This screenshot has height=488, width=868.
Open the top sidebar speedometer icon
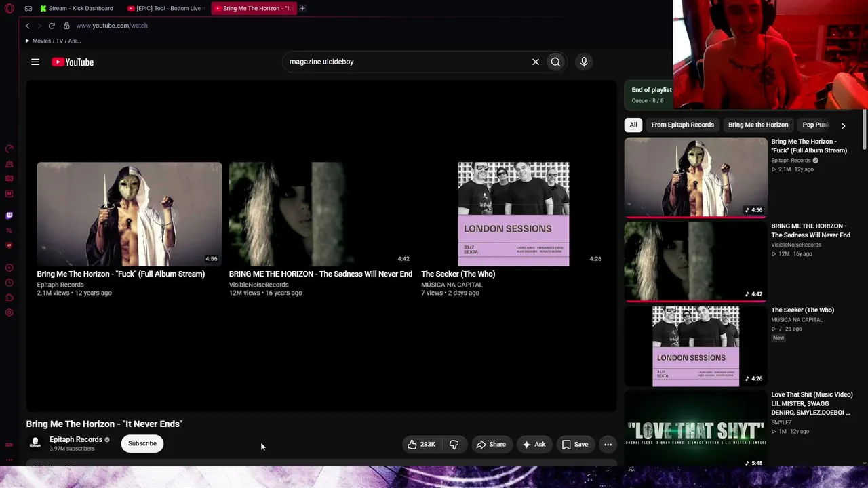click(x=9, y=149)
